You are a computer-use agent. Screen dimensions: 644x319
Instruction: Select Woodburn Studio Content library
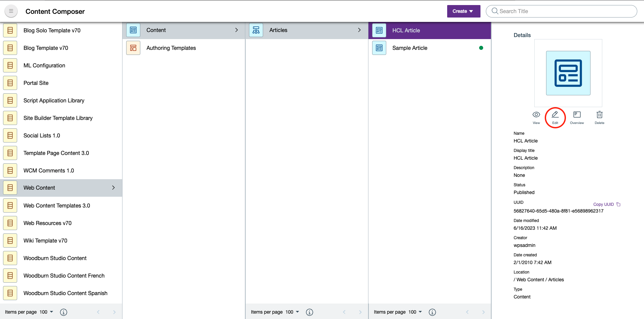[61, 258]
